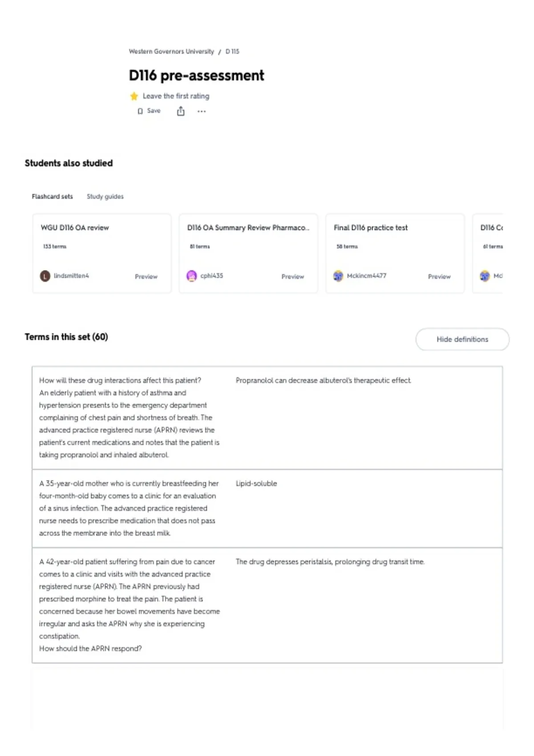Click avatar on the partially visible fourth card
The height and width of the screenshot is (756, 534).
click(x=485, y=276)
